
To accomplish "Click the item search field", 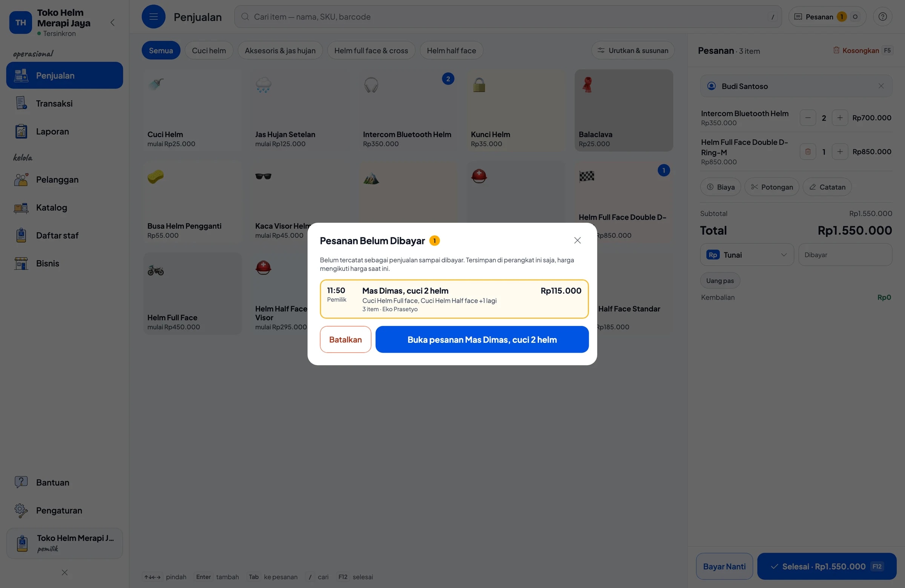I will point(508,17).
